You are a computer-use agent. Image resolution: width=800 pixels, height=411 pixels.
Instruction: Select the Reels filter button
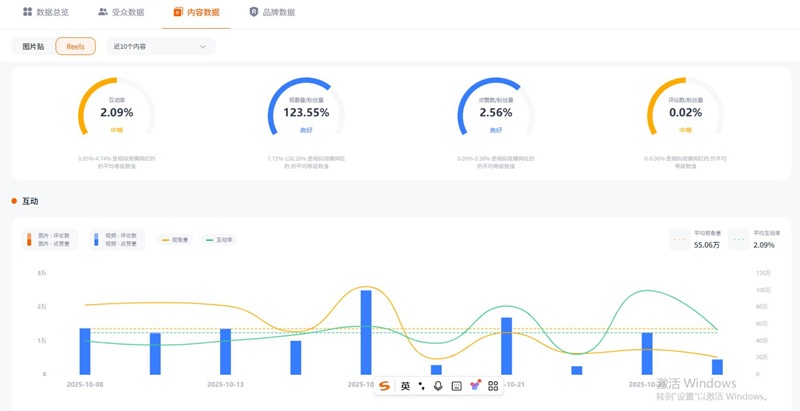coord(76,46)
